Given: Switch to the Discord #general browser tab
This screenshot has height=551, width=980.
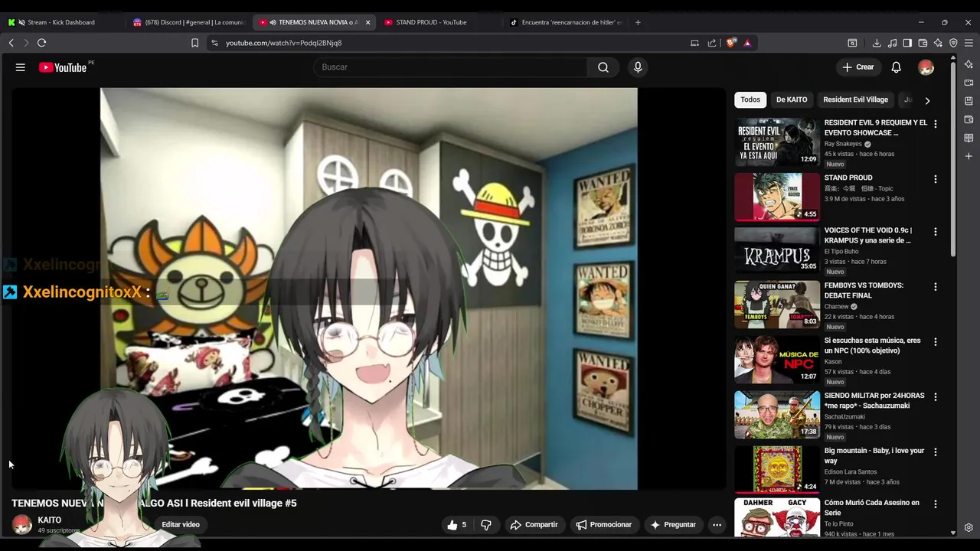Looking at the screenshot, I should [x=190, y=22].
